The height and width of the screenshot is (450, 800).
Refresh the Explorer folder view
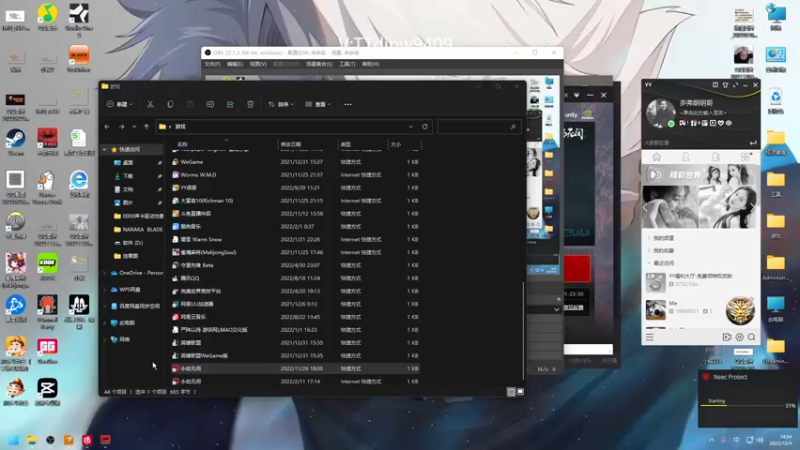click(424, 127)
